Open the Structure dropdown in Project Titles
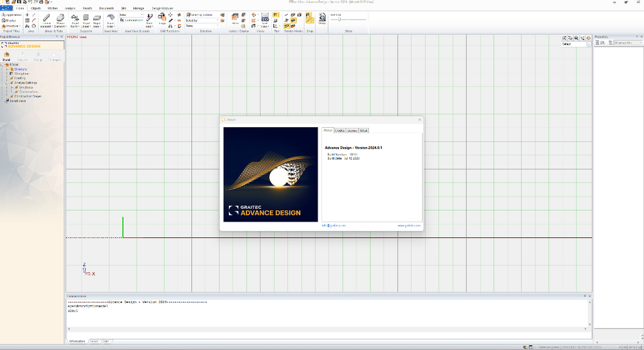This screenshot has width=644, height=350. click(11, 26)
